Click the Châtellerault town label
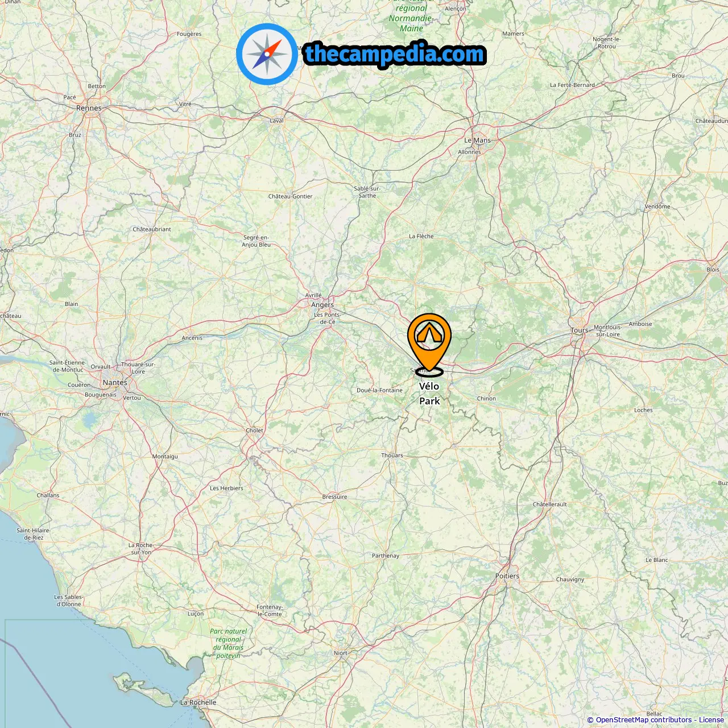 (549, 504)
